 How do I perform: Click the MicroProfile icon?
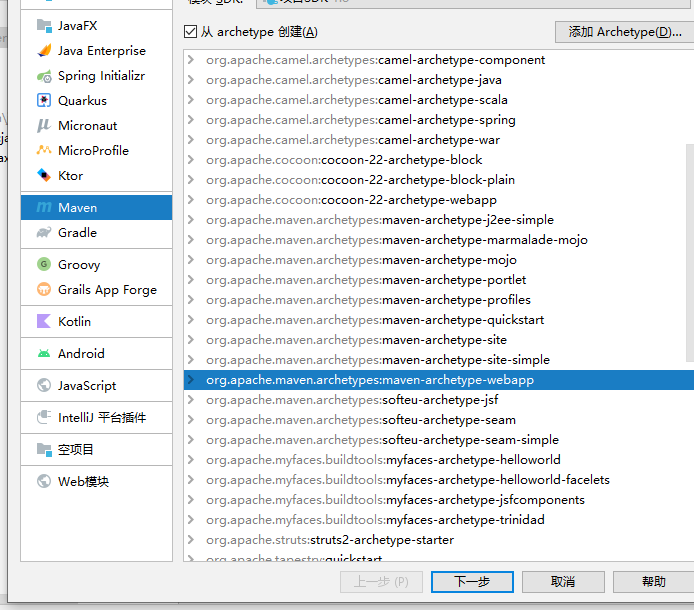[44, 151]
